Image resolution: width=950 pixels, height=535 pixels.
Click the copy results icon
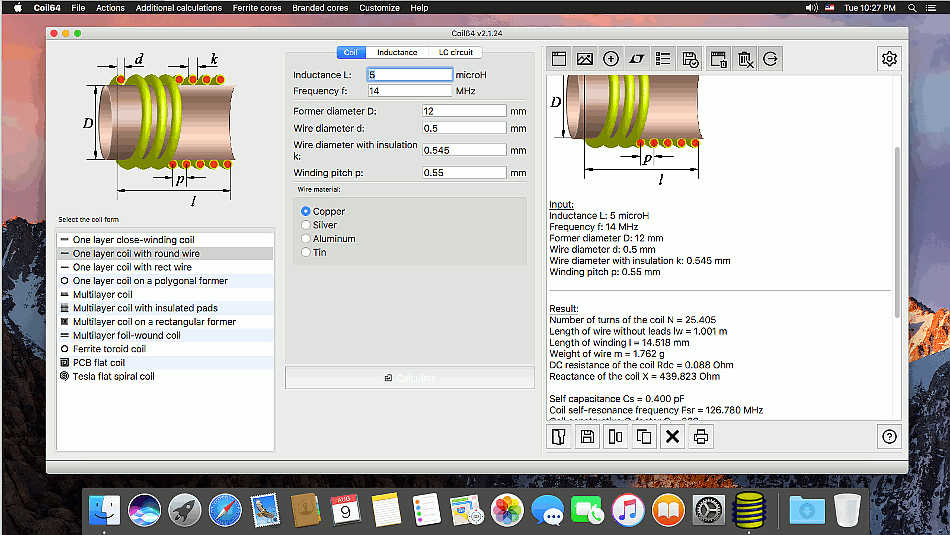(644, 436)
